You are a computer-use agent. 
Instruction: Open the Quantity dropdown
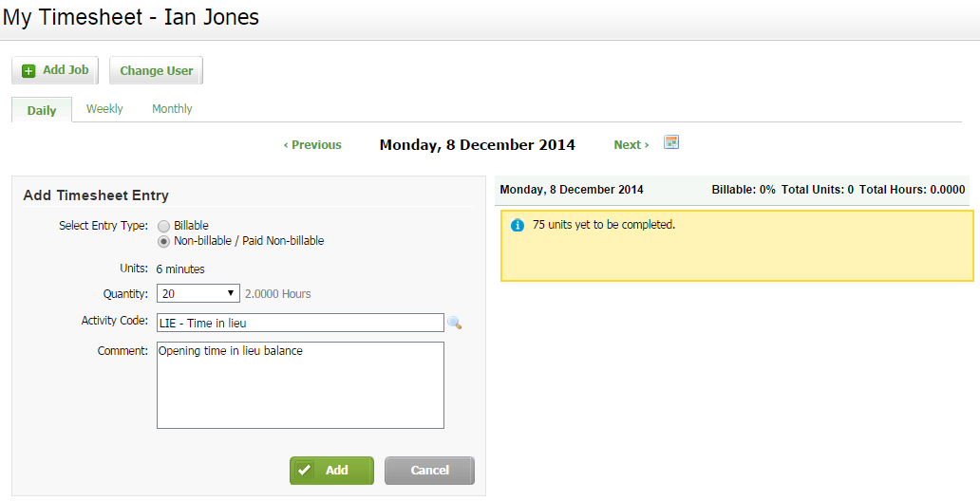coord(198,293)
